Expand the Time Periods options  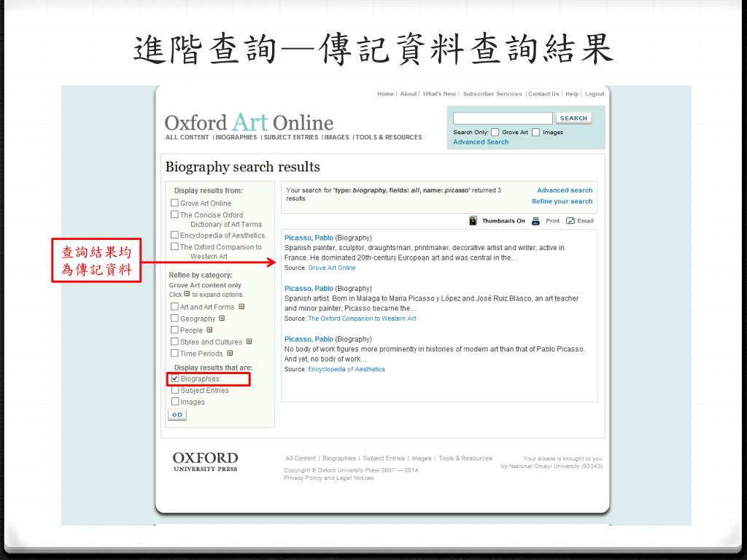tap(230, 353)
